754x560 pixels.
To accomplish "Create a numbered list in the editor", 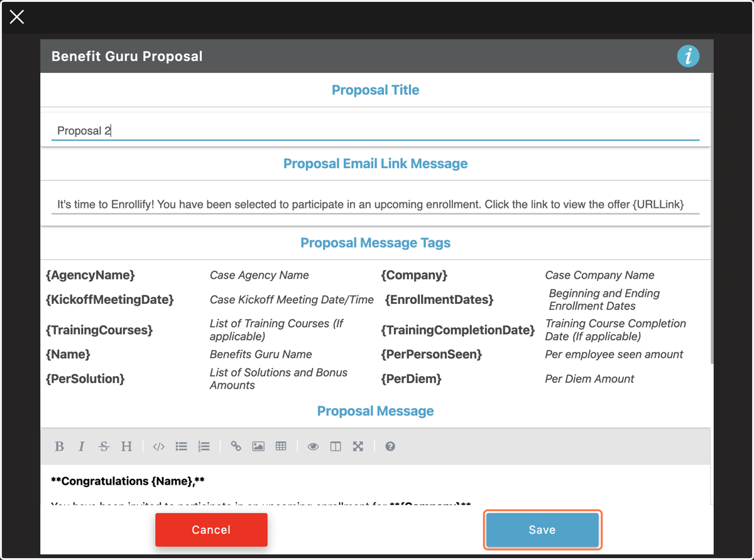I will 204,446.
